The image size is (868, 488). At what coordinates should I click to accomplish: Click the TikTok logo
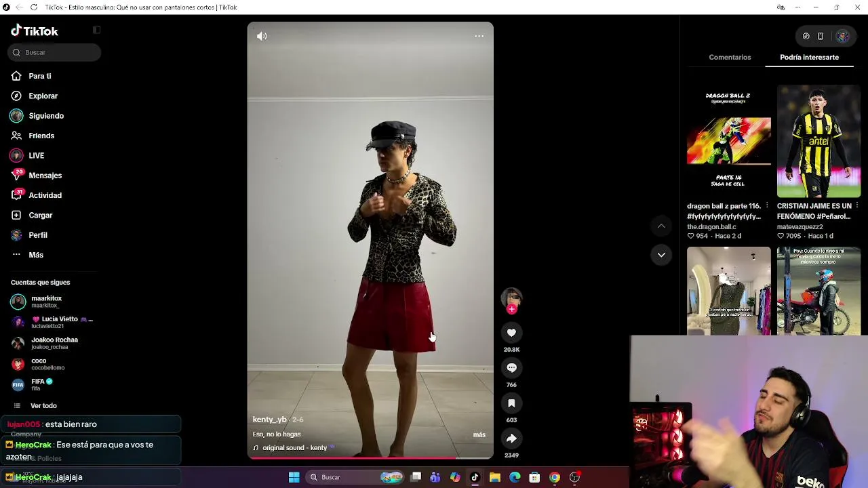click(35, 31)
